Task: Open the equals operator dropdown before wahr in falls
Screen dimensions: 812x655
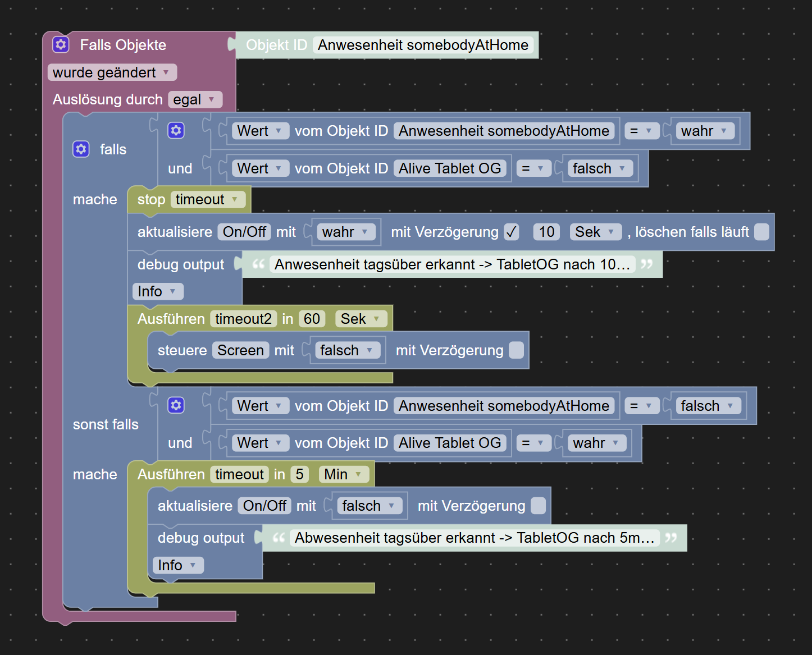Action: 642,131
